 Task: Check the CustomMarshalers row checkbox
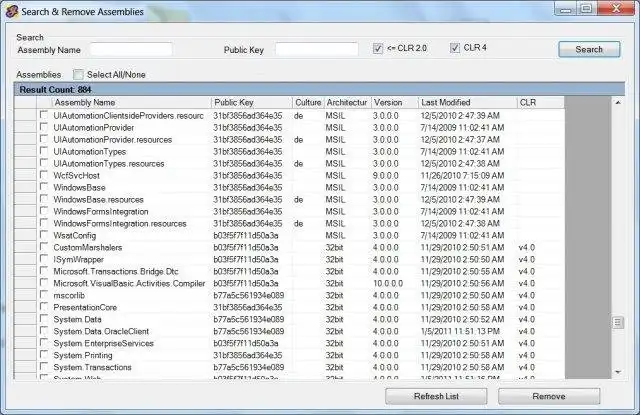point(44,247)
